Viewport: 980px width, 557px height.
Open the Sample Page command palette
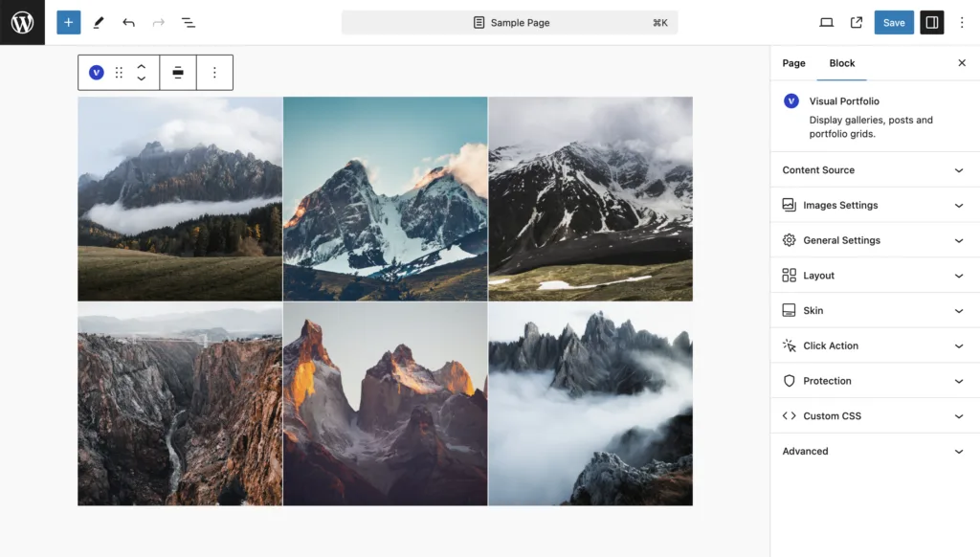[x=509, y=23]
